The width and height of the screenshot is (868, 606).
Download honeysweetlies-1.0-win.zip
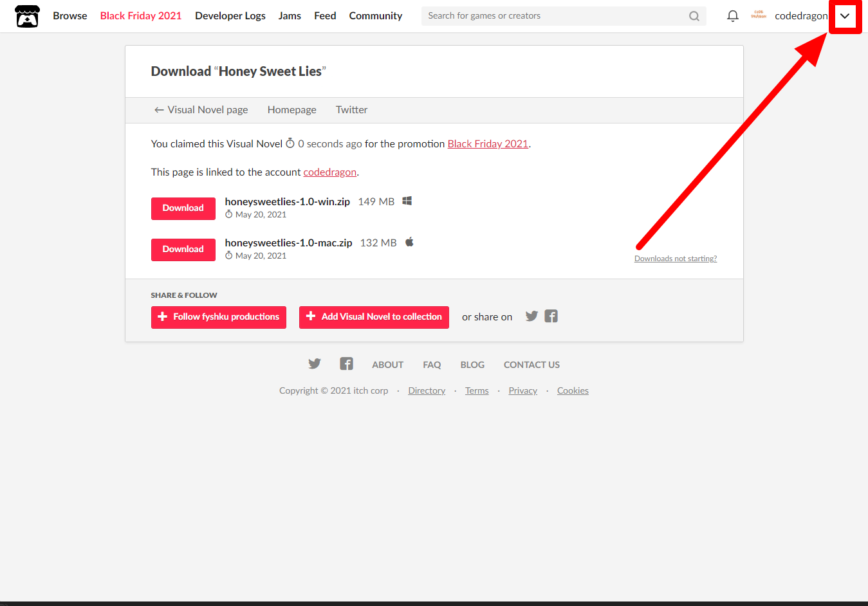click(183, 208)
